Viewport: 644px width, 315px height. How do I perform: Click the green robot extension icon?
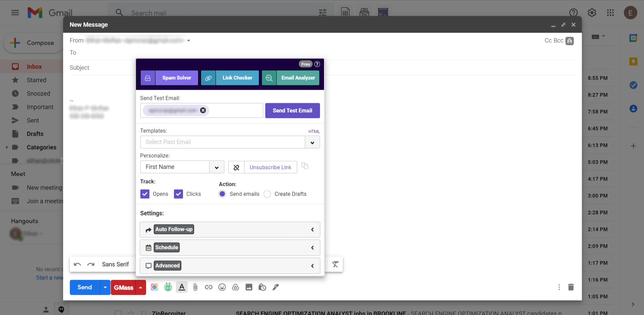[x=168, y=287]
